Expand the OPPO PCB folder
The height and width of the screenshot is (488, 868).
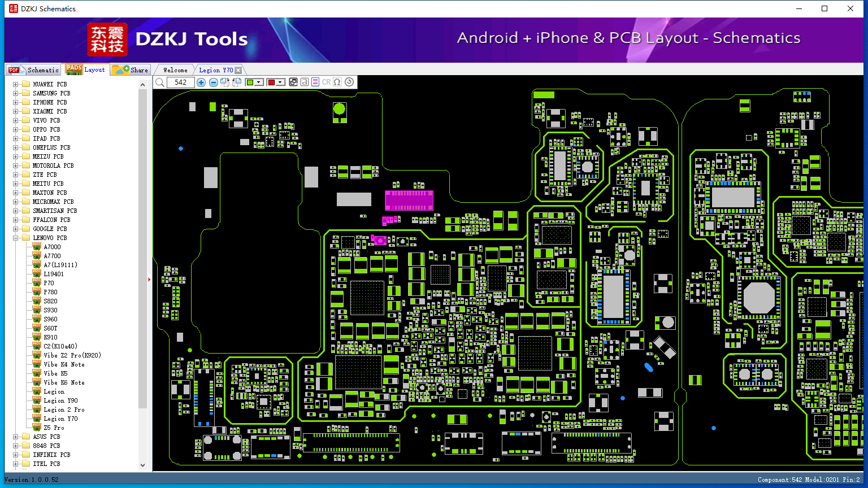[x=16, y=129]
